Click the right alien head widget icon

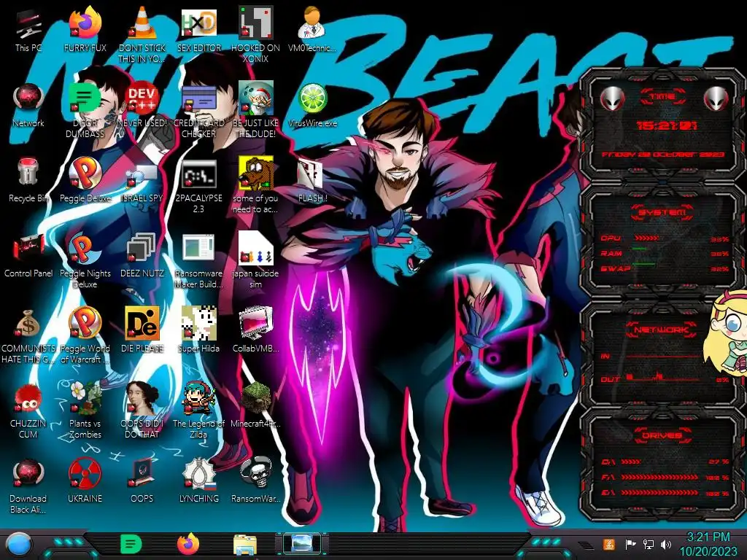click(716, 99)
